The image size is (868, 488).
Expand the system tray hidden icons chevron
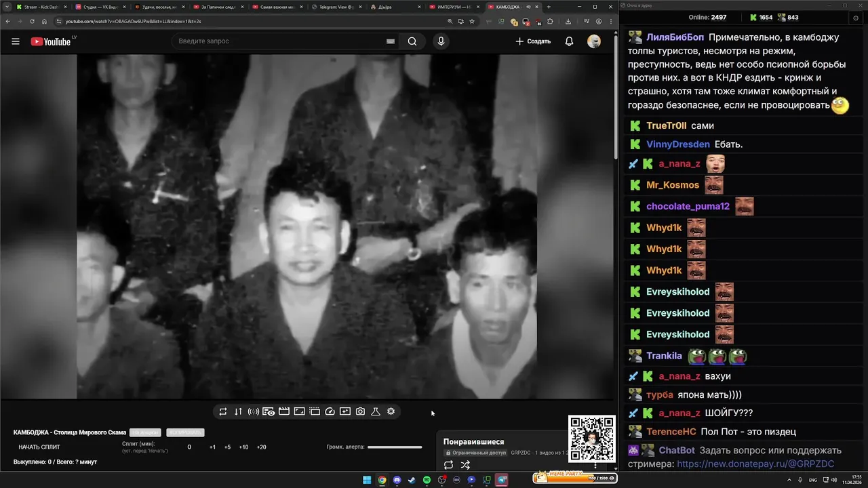point(789,480)
